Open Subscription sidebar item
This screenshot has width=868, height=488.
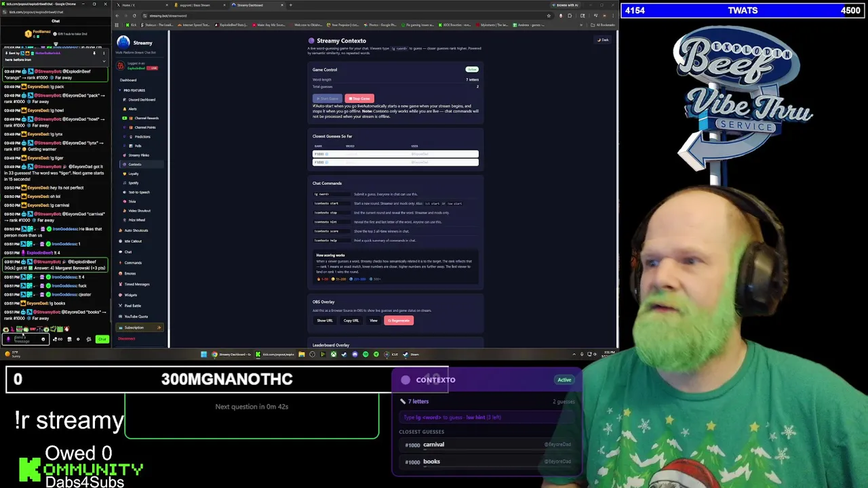coord(140,328)
